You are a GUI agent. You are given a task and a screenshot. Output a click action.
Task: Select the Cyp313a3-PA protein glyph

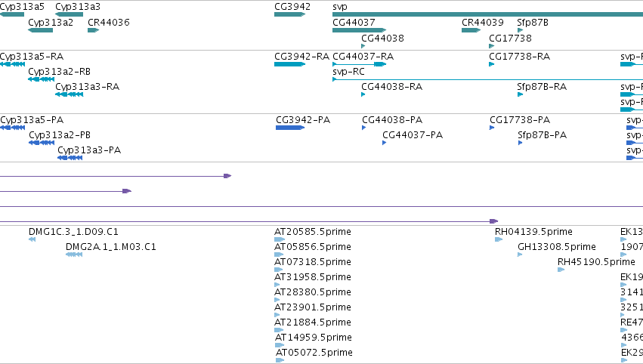tap(70, 158)
